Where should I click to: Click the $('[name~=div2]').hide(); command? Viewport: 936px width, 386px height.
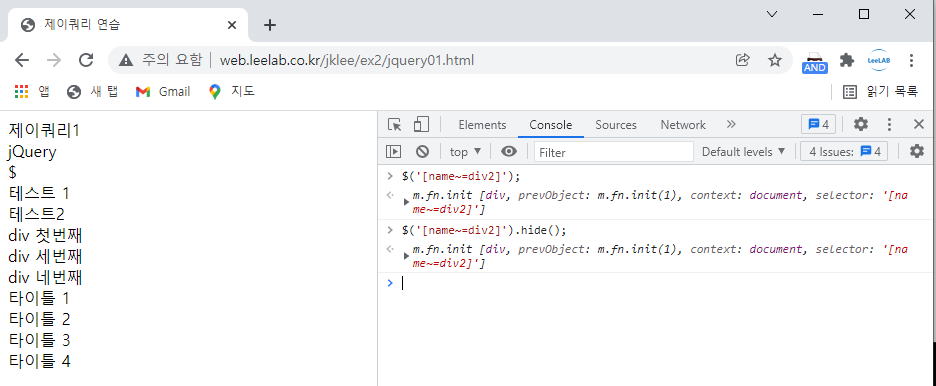484,230
